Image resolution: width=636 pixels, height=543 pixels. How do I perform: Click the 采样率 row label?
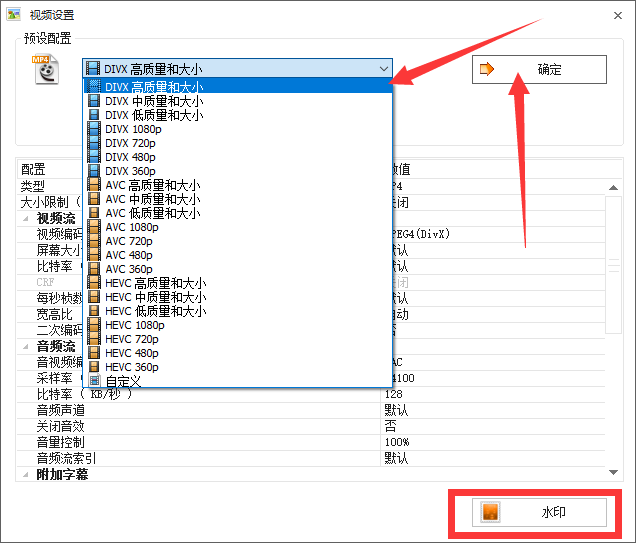click(54, 378)
